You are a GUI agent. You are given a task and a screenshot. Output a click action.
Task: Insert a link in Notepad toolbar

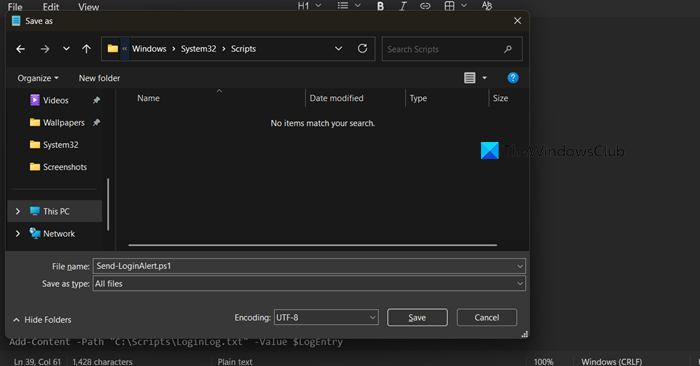click(x=425, y=6)
